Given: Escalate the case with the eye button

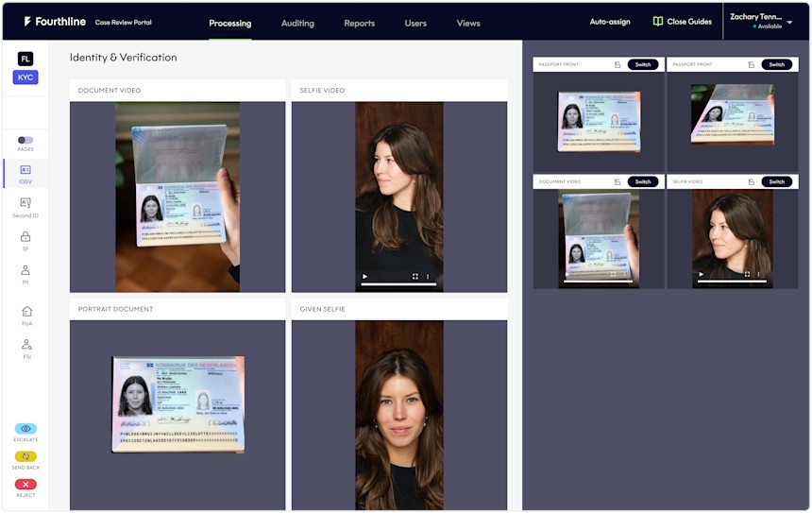Looking at the screenshot, I should 25,429.
